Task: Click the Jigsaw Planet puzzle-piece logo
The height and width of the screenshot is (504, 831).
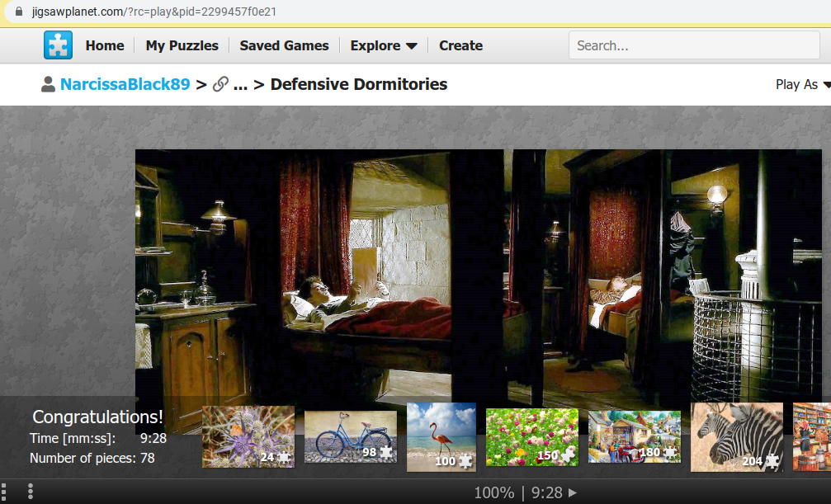Action: pyautogui.click(x=58, y=45)
